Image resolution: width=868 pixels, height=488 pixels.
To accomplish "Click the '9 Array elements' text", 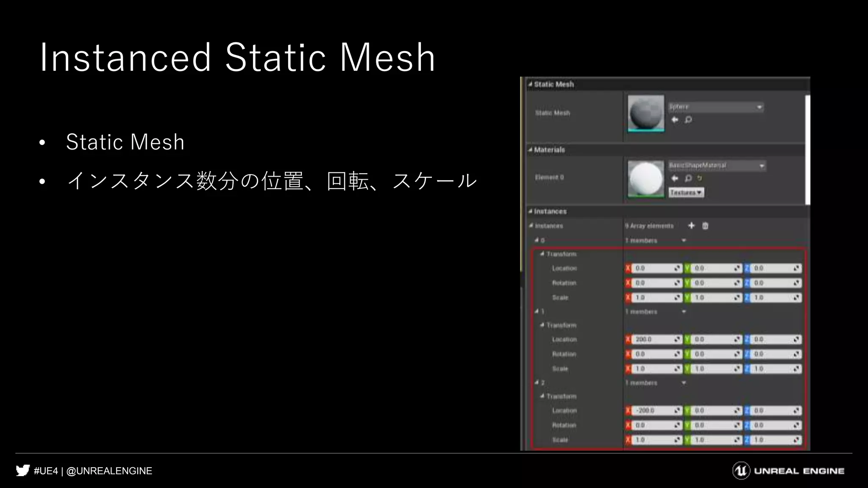I will (x=649, y=226).
